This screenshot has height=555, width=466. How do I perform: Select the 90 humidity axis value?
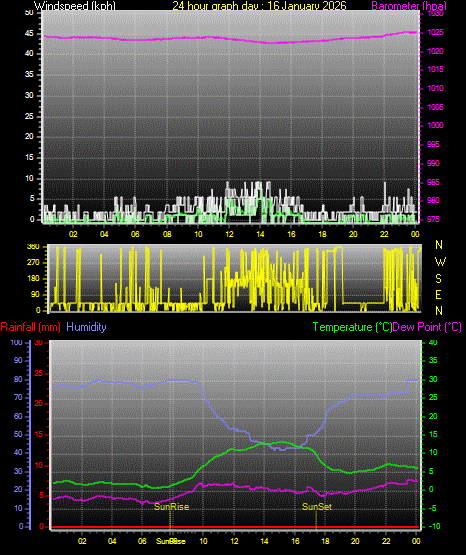coord(18,360)
